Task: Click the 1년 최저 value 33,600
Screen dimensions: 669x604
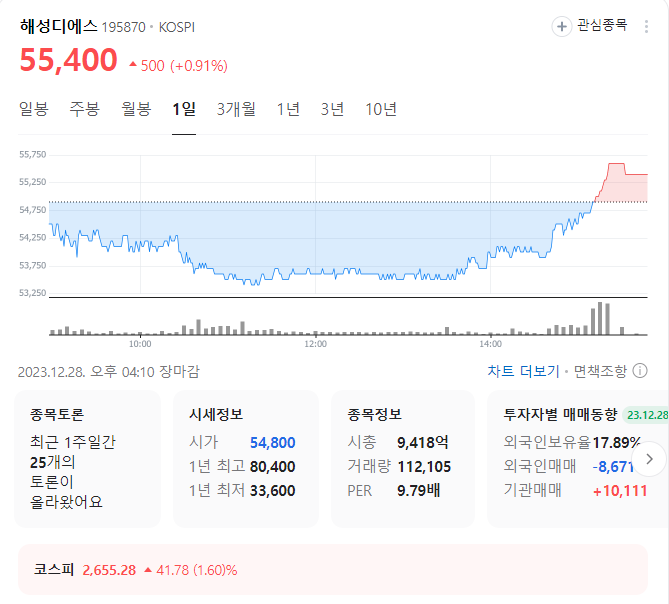Action: click(273, 491)
